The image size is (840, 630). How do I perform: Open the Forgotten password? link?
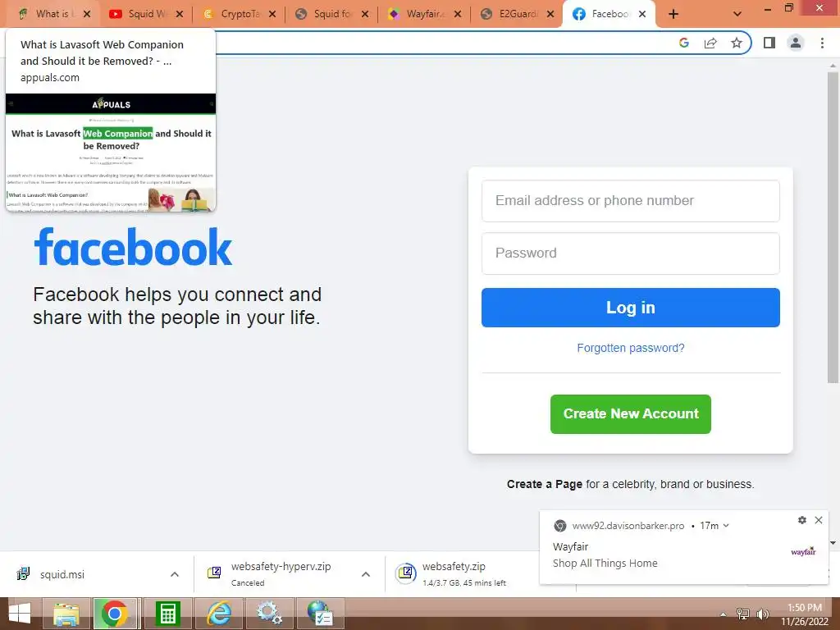click(x=631, y=348)
